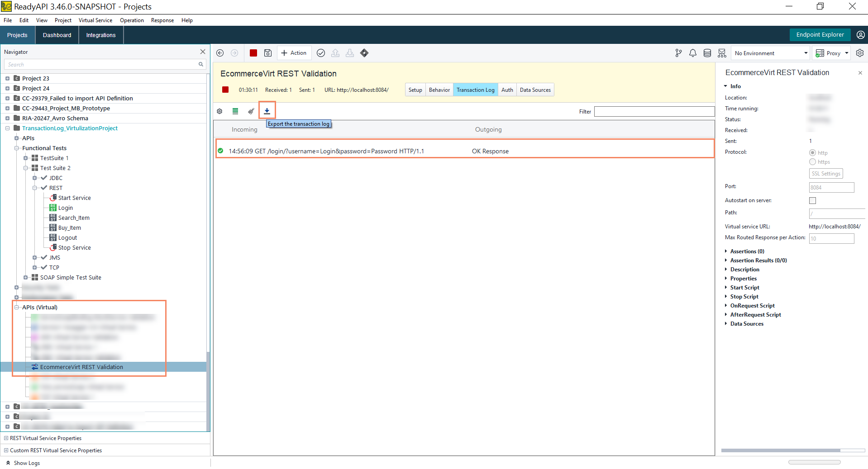Viewport: 868px width, 469px height.
Task: Export the transaction log with the download icon
Action: pos(267,111)
